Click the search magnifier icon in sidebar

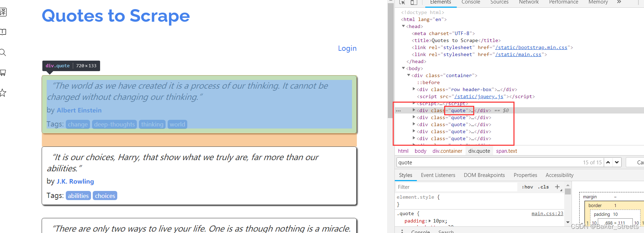click(x=3, y=53)
